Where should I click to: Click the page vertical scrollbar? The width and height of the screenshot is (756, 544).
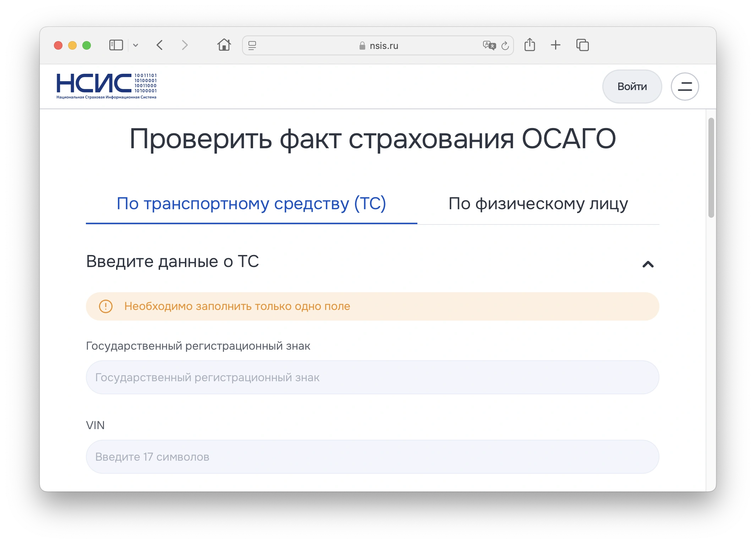click(x=711, y=168)
